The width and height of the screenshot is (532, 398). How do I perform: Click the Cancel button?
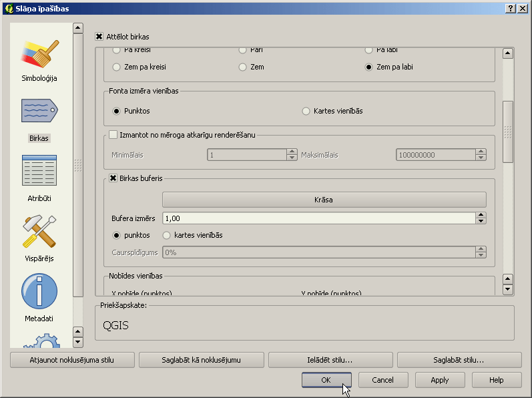pos(383,380)
